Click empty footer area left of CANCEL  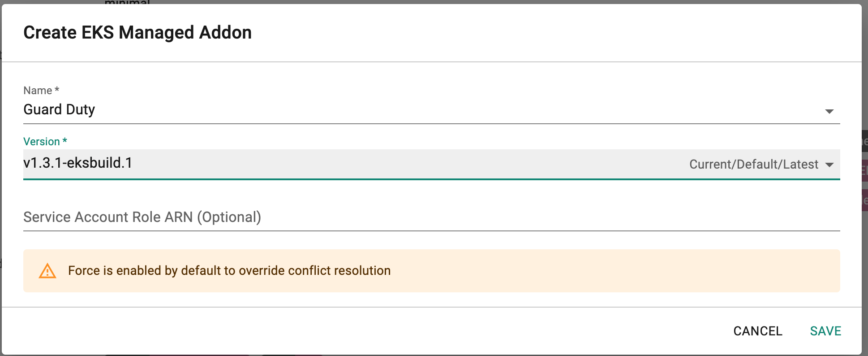click(x=358, y=331)
